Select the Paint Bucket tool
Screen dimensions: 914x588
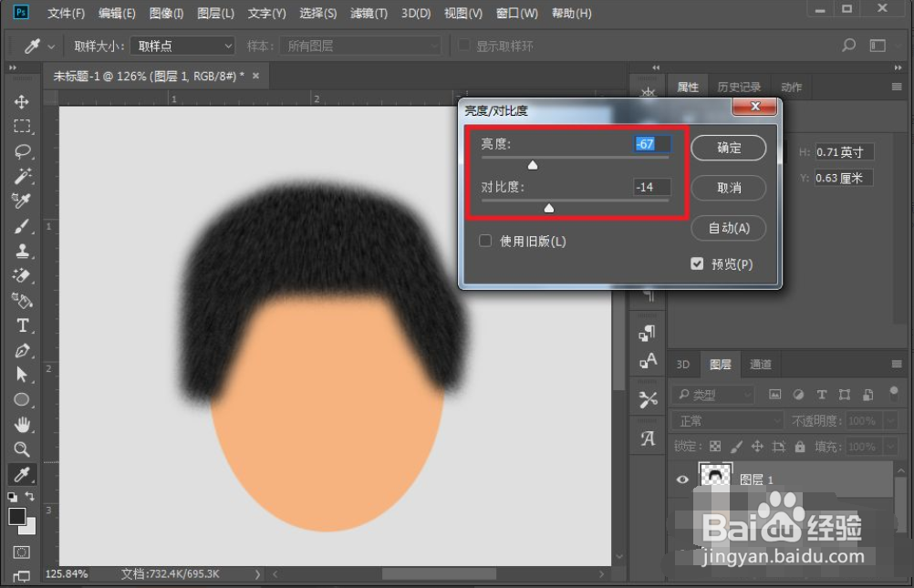tap(22, 301)
